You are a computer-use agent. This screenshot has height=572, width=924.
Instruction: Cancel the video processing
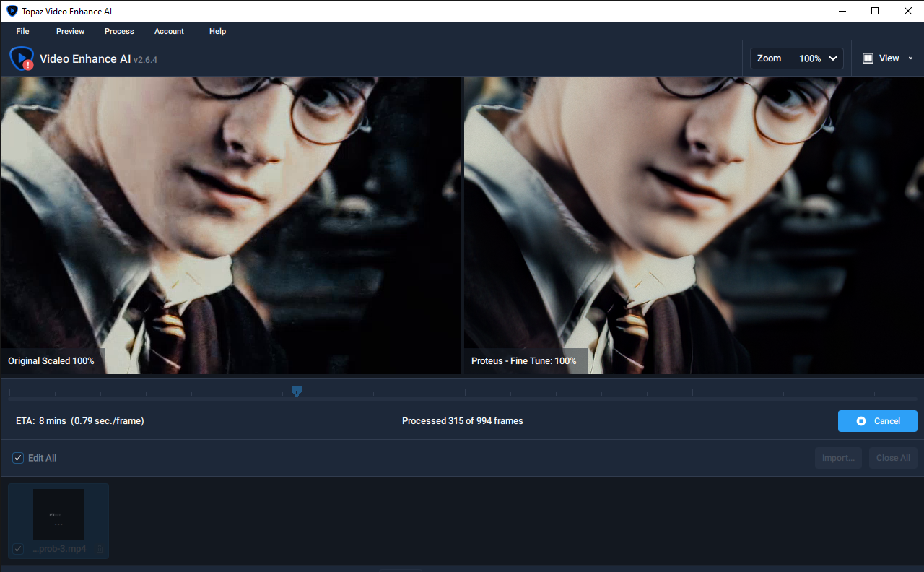(x=878, y=421)
